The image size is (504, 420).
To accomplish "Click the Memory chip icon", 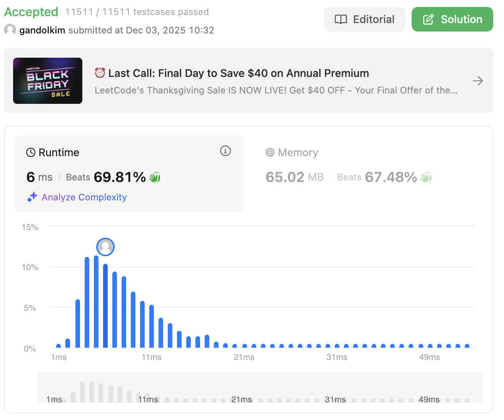I will pos(270,152).
